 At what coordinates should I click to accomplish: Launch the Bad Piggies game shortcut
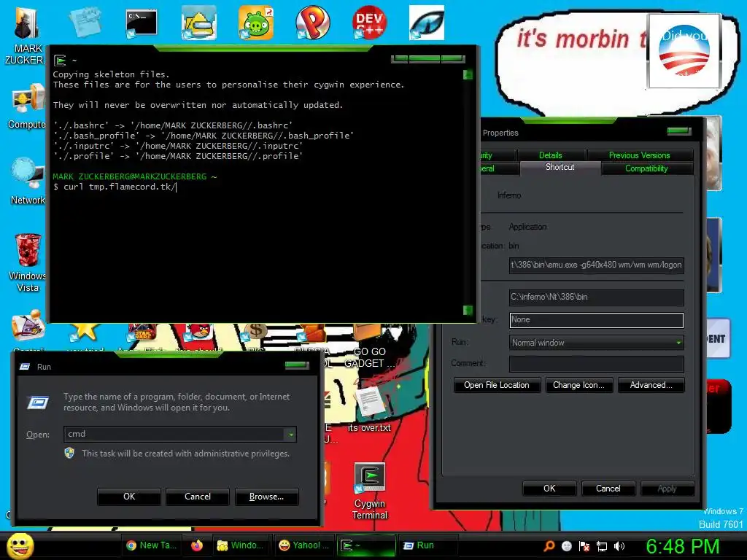[256, 23]
